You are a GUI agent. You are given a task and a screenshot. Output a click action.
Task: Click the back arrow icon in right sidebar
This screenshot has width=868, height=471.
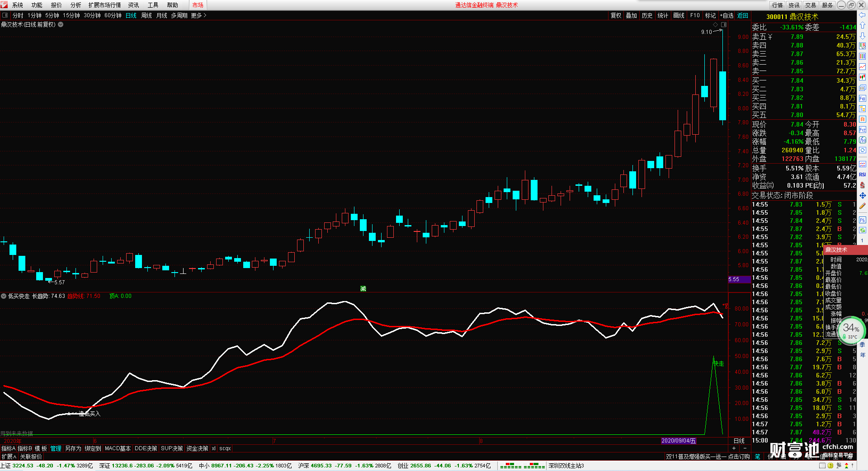point(863,15)
